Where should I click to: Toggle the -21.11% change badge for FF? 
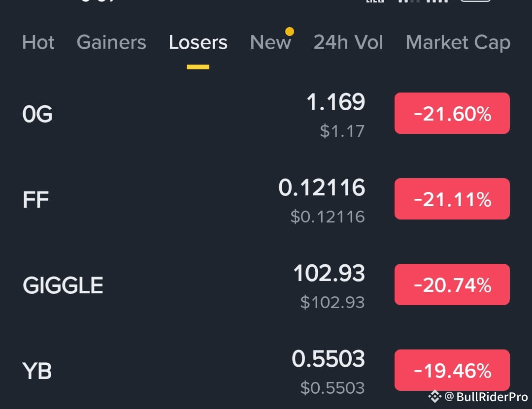[452, 199]
